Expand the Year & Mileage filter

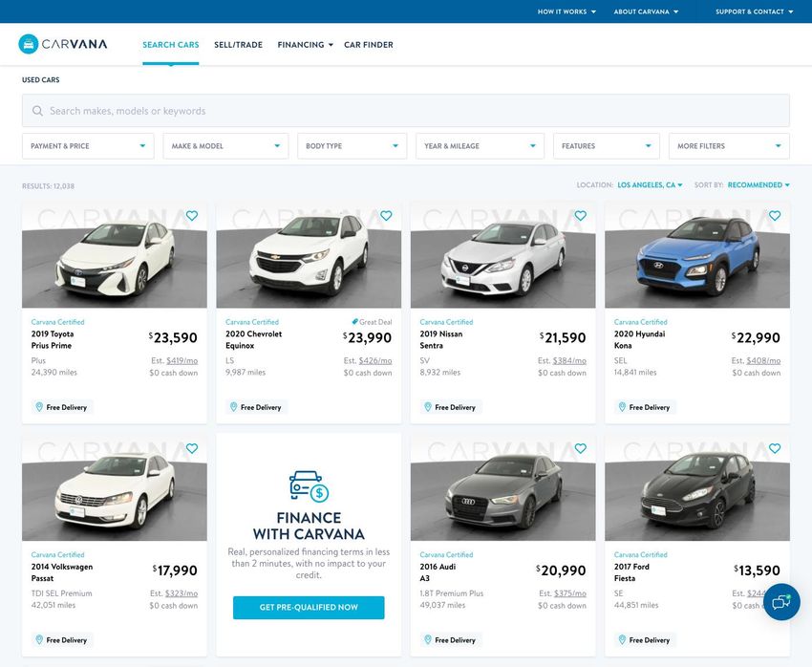tap(481, 146)
